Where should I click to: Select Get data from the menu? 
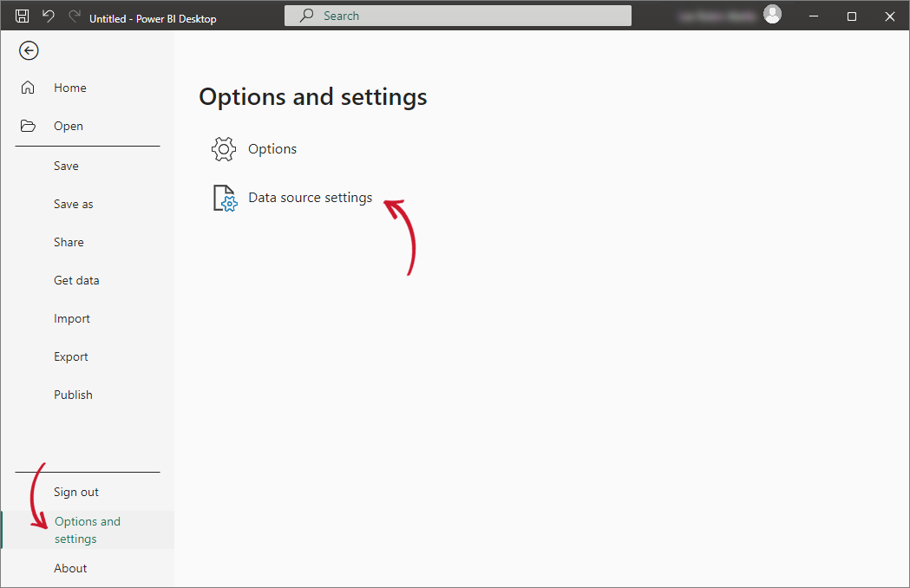[x=75, y=279]
